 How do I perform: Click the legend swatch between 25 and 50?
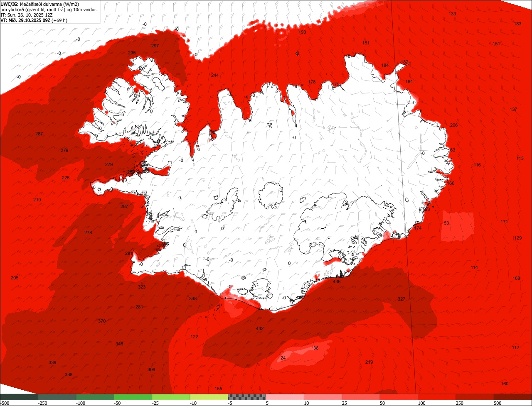point(361,397)
